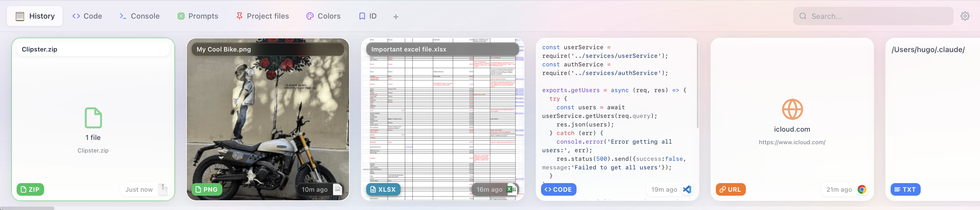Open the My Cool Bike.png image clip
The height and width of the screenshot is (210, 980).
pyautogui.click(x=268, y=119)
